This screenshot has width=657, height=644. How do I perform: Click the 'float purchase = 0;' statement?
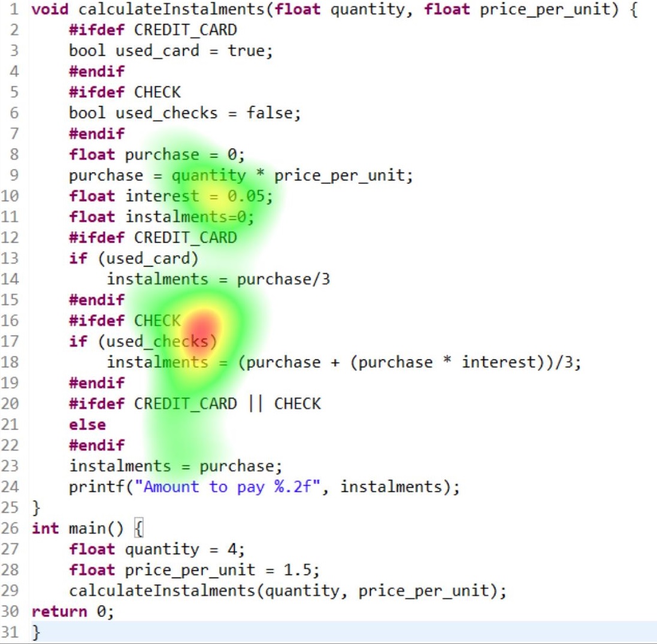pos(157,155)
